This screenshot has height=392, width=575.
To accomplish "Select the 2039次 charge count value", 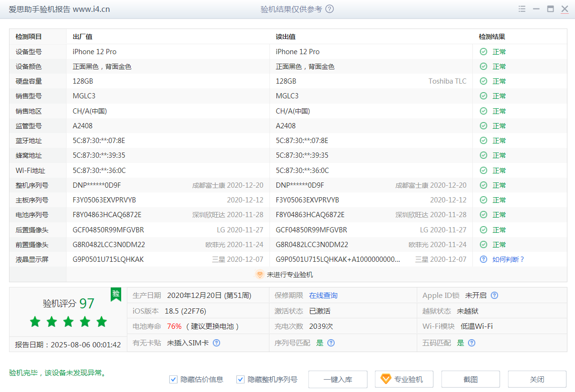I will tap(321, 326).
